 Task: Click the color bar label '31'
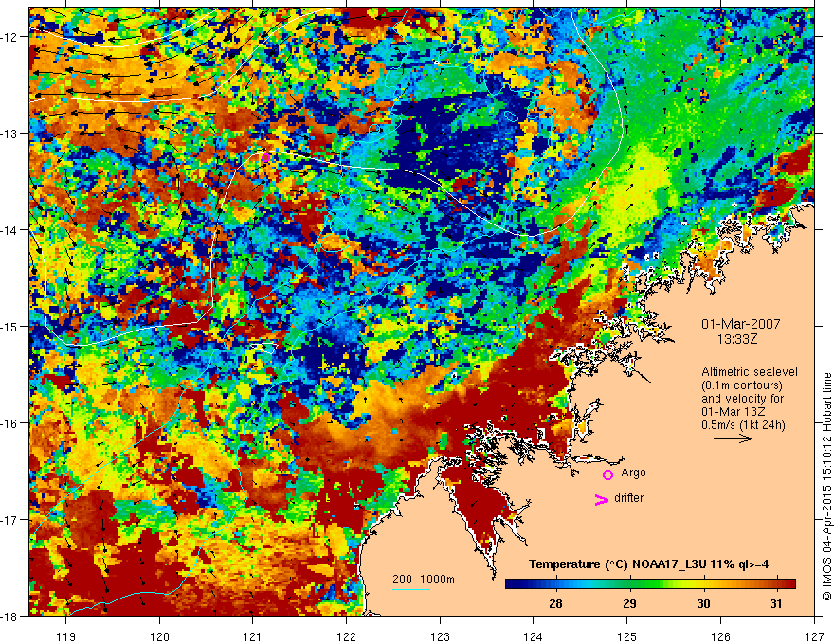click(x=776, y=603)
